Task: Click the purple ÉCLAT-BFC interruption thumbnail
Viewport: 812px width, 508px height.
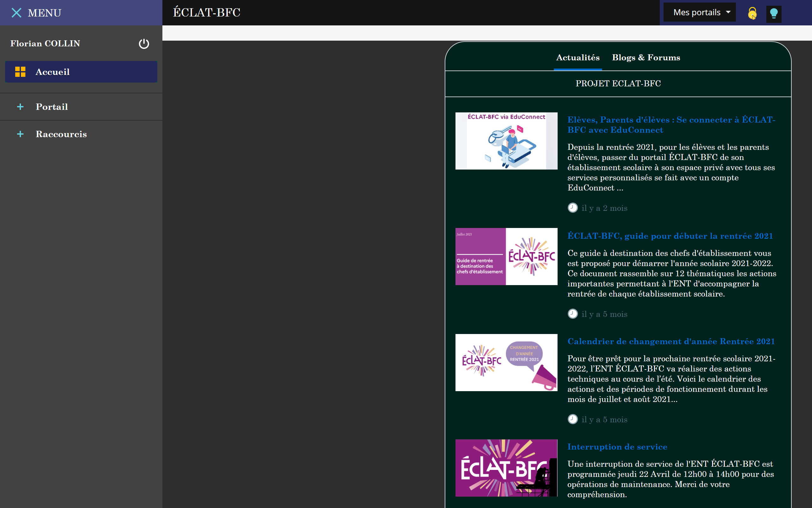Action: click(506, 468)
